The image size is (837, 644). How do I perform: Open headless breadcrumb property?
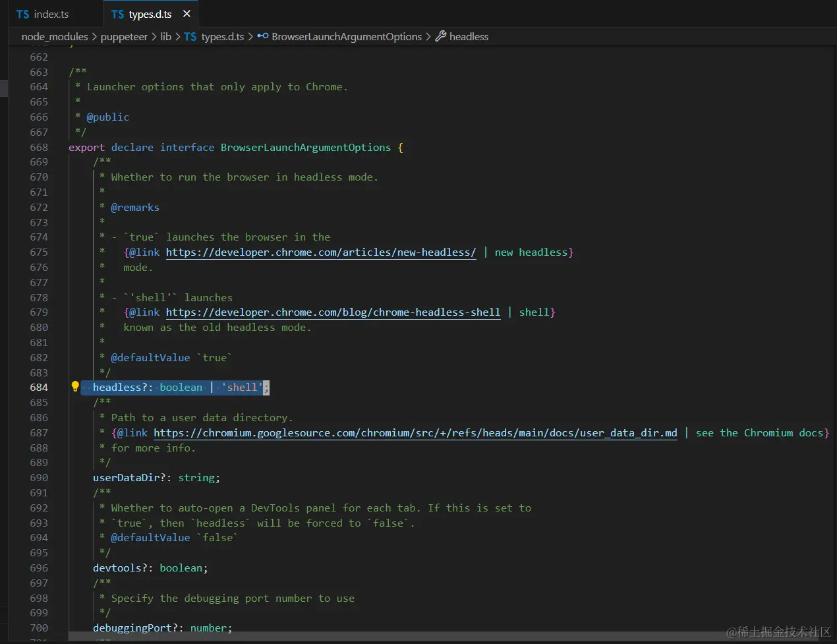point(469,37)
